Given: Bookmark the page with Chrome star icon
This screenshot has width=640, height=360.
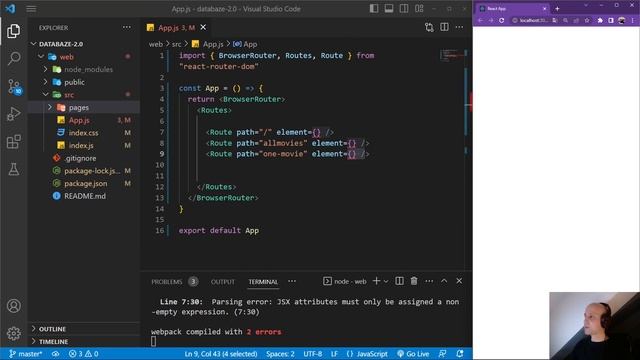Looking at the screenshot, I should 587,20.
